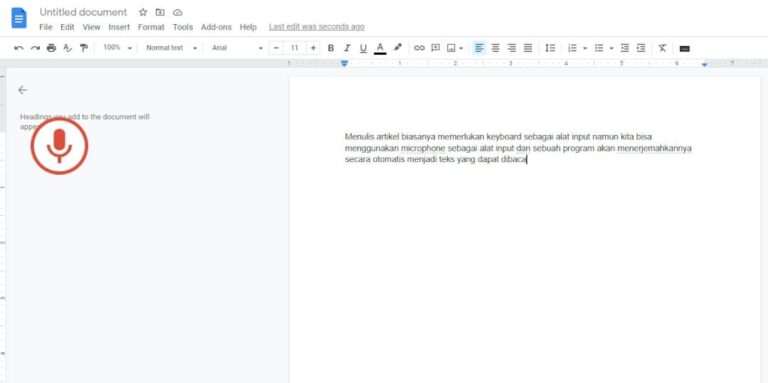Open the Arial font dropdown
Screen dimensions: 768x383
coord(238,48)
